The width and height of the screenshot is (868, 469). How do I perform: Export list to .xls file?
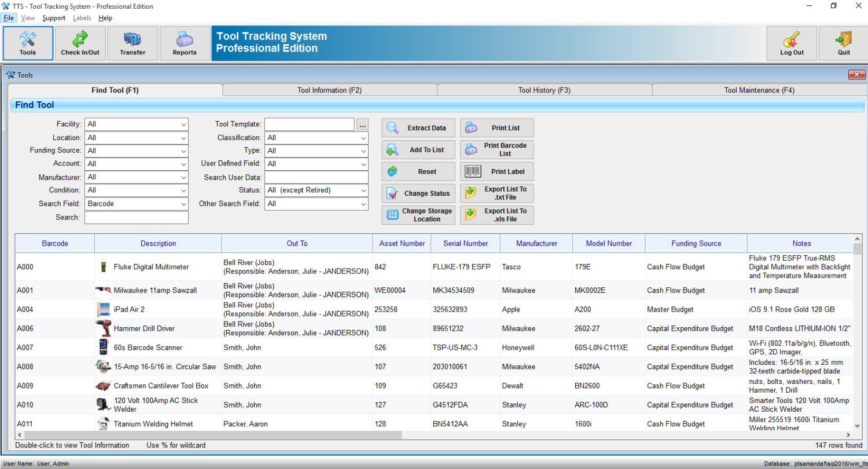click(x=497, y=215)
